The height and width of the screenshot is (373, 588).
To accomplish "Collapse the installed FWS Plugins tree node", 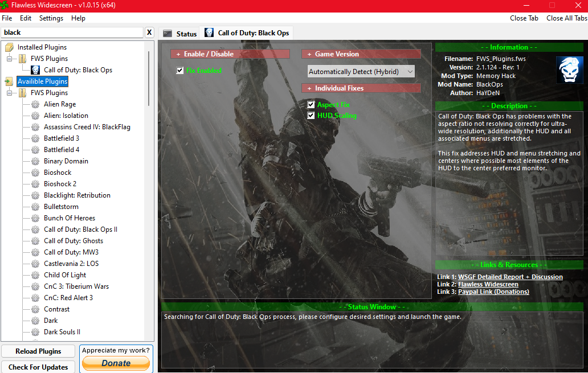I will coord(9,59).
